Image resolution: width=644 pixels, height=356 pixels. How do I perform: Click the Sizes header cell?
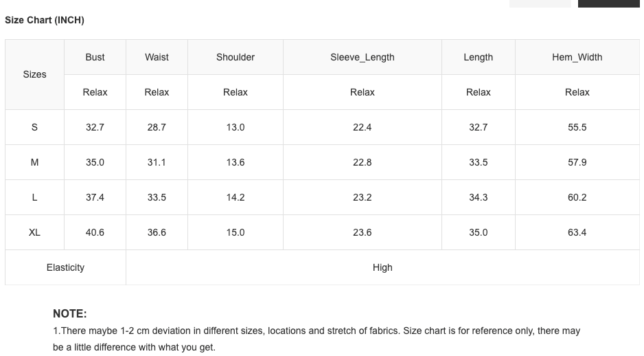coord(35,74)
